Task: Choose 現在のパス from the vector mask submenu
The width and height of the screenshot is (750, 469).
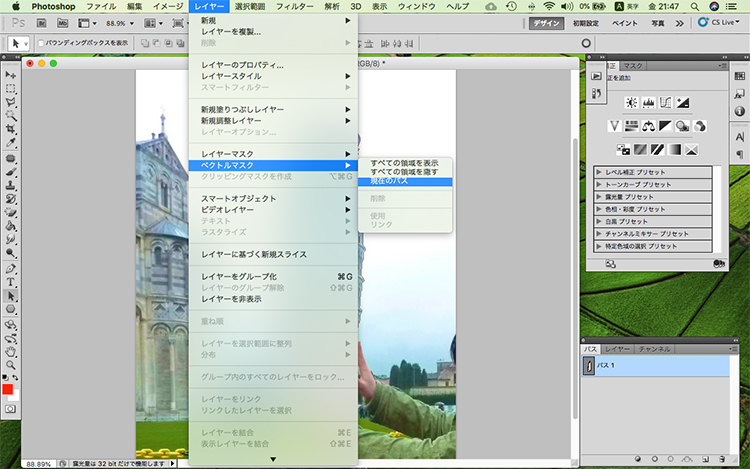Action: (x=405, y=181)
